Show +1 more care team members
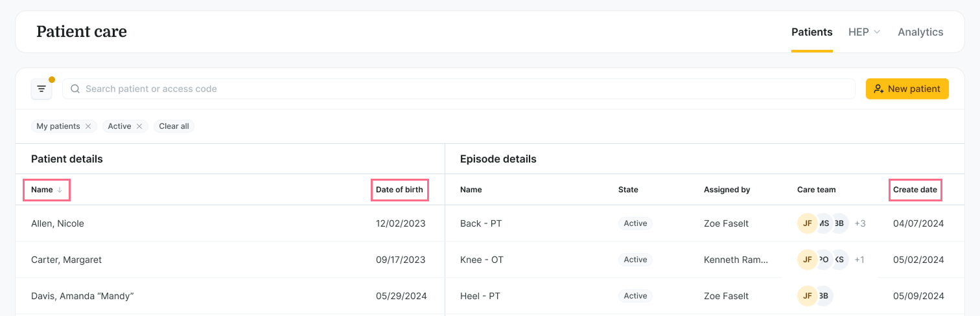Viewport: 980px width, 316px height. pyautogui.click(x=859, y=260)
